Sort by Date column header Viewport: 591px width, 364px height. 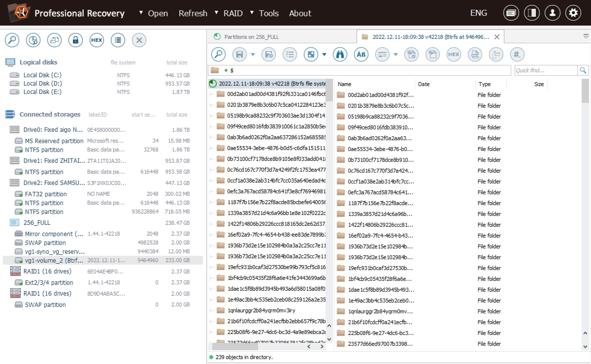445,84
